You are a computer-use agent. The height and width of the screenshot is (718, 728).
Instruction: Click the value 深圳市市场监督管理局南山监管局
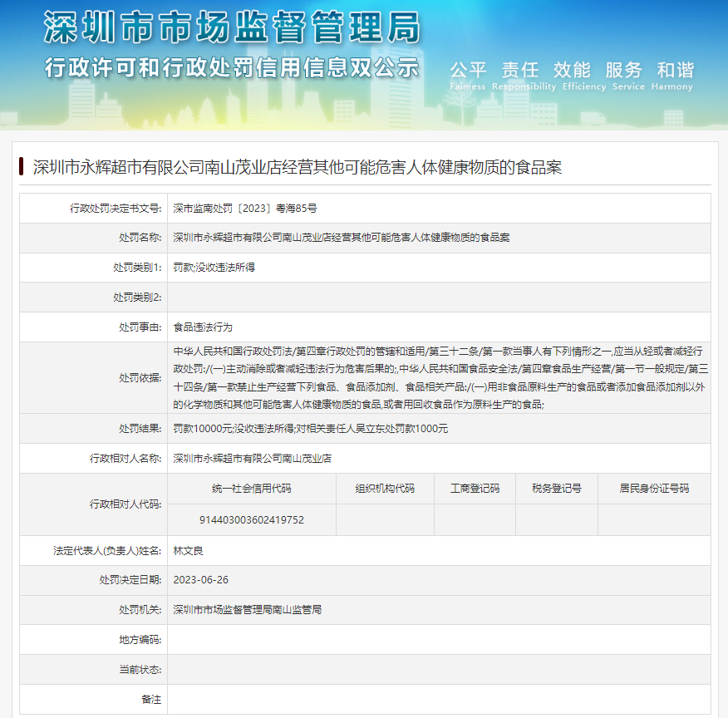point(247,610)
